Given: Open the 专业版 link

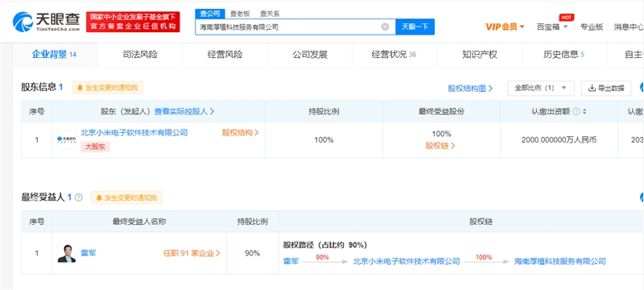Looking at the screenshot, I should pos(592,27).
